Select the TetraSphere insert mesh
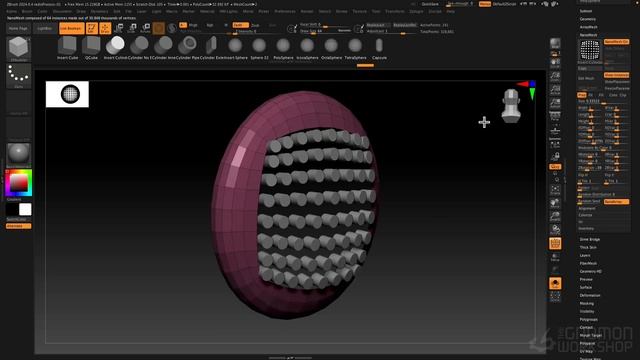Image resolution: width=640 pixels, height=360 pixels. click(x=356, y=48)
